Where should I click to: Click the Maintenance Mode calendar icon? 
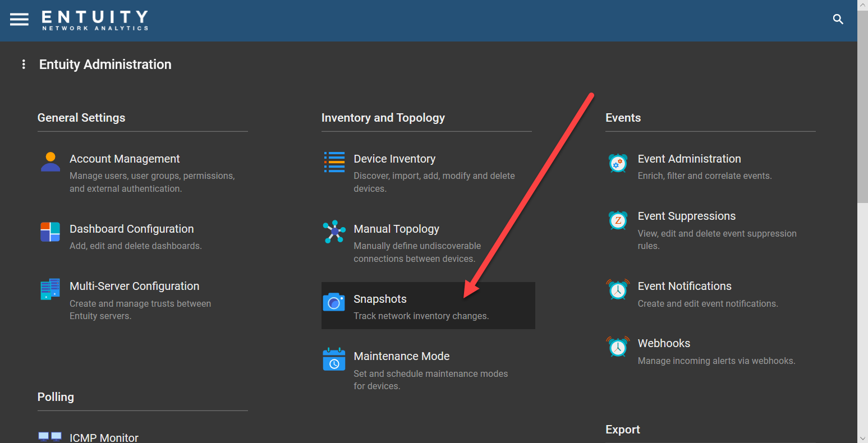click(334, 359)
